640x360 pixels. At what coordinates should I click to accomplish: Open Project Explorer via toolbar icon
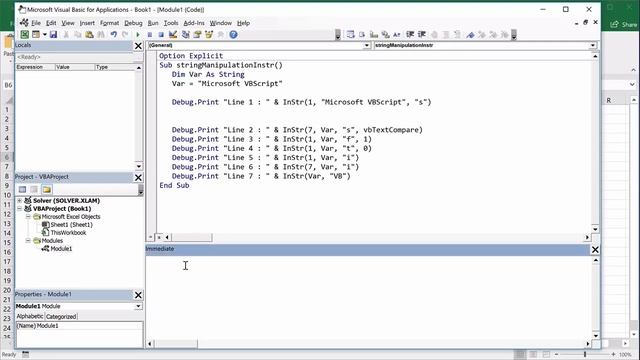(x=186, y=35)
